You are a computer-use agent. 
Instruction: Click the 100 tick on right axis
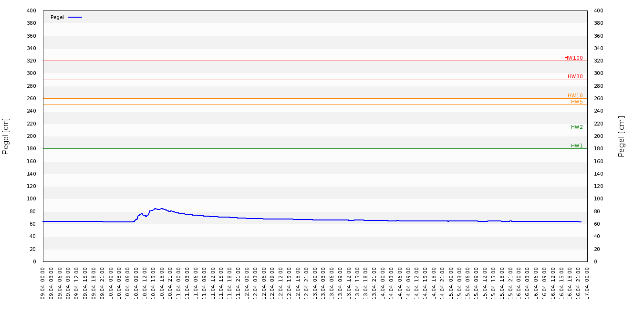click(x=599, y=198)
